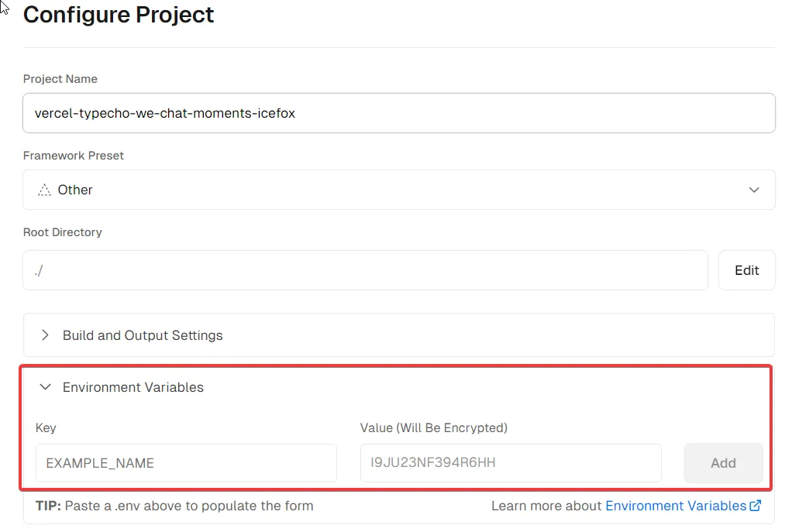Collapse the Environment Variables section chevron

click(45, 387)
